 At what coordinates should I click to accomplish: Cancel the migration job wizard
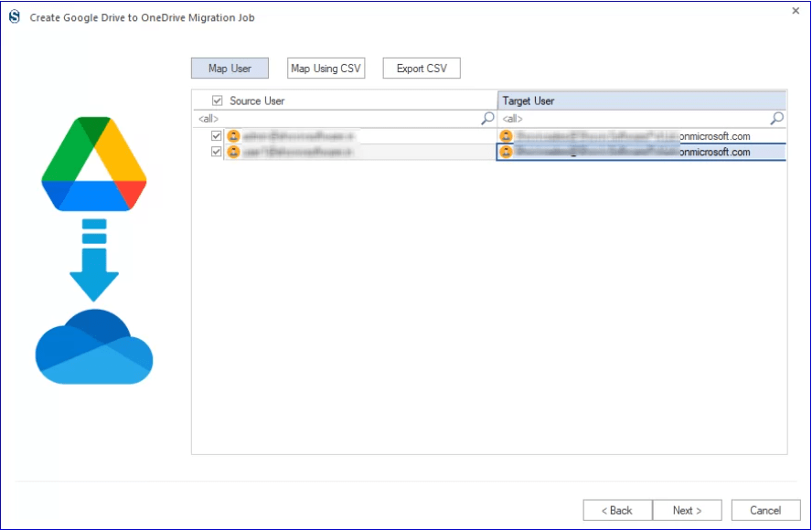(765, 510)
